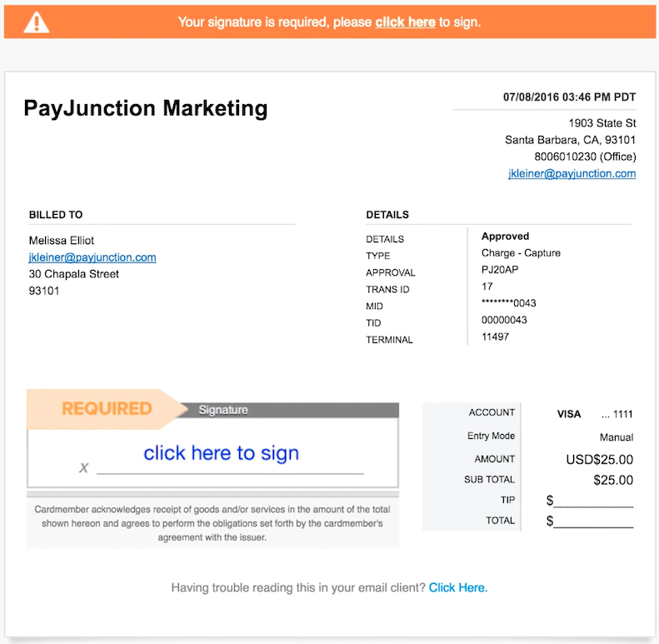Select the TRANS ID label
The image size is (659, 644).
click(387, 289)
